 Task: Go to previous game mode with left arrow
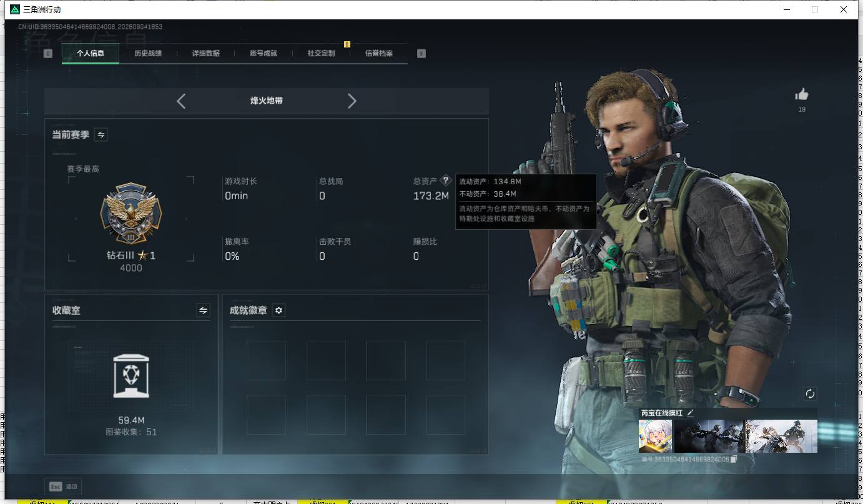(181, 101)
